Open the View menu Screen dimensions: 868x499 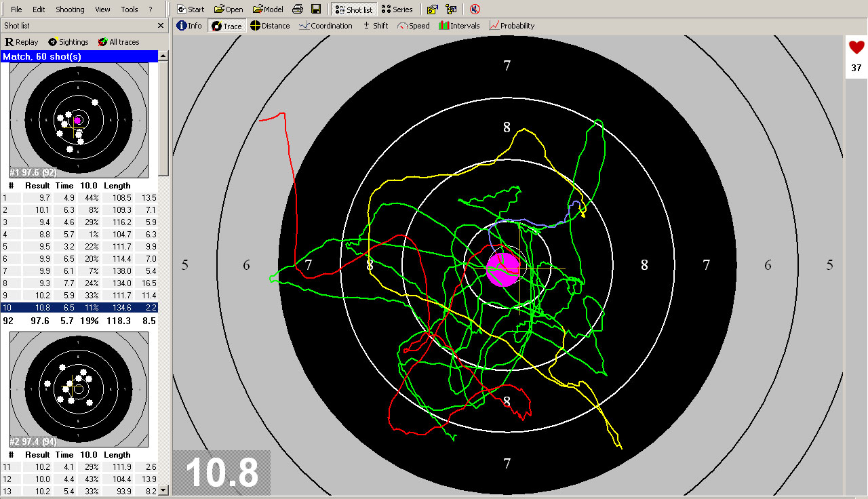pos(102,9)
